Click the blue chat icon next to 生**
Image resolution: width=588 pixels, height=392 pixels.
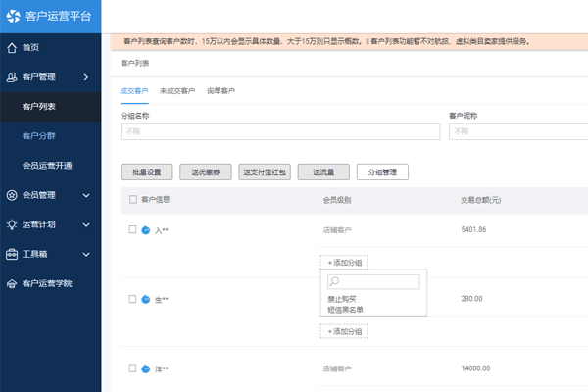pos(146,299)
